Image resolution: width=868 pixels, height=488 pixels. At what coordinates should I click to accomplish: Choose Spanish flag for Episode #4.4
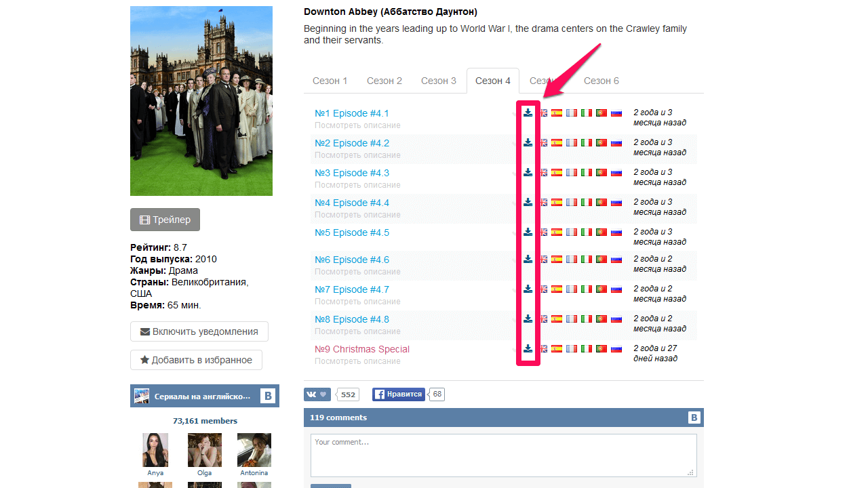pyautogui.click(x=557, y=203)
